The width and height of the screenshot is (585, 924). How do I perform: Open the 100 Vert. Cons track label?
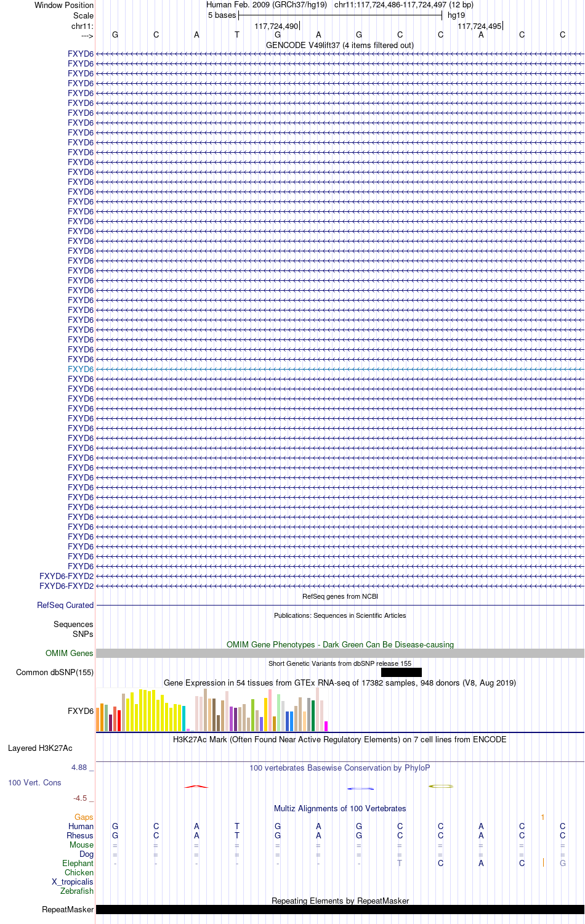point(34,782)
